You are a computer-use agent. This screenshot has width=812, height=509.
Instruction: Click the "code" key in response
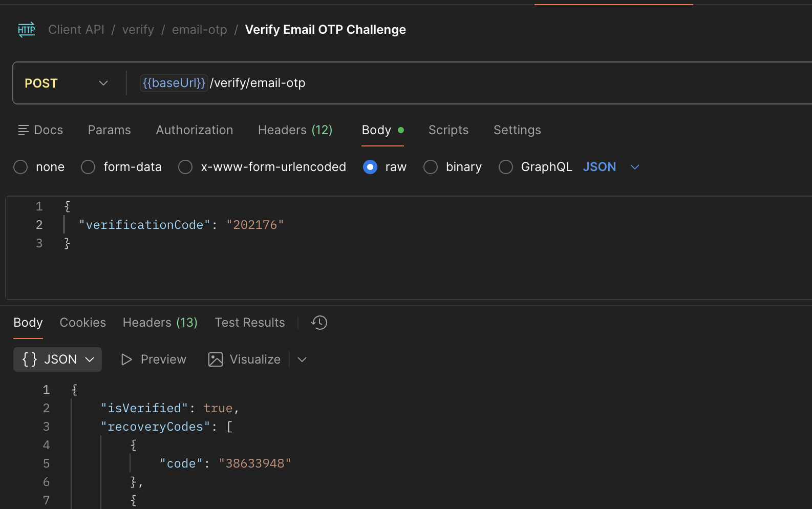coord(182,463)
